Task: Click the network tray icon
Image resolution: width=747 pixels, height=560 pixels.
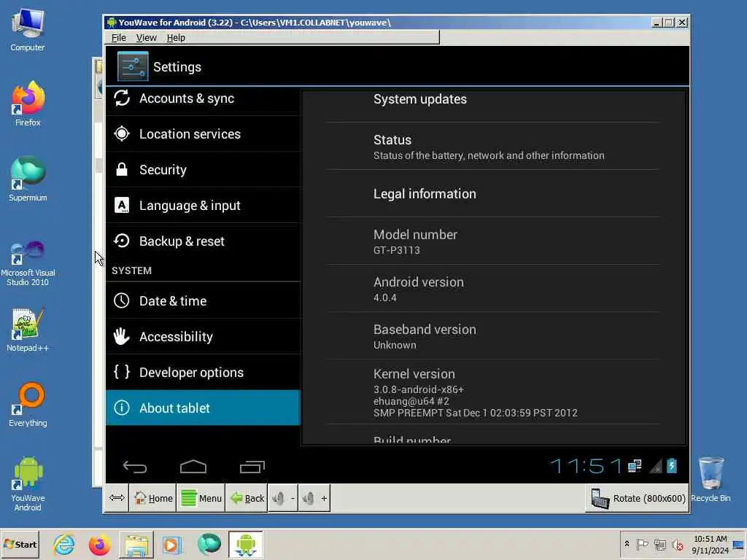Action: pos(659,544)
